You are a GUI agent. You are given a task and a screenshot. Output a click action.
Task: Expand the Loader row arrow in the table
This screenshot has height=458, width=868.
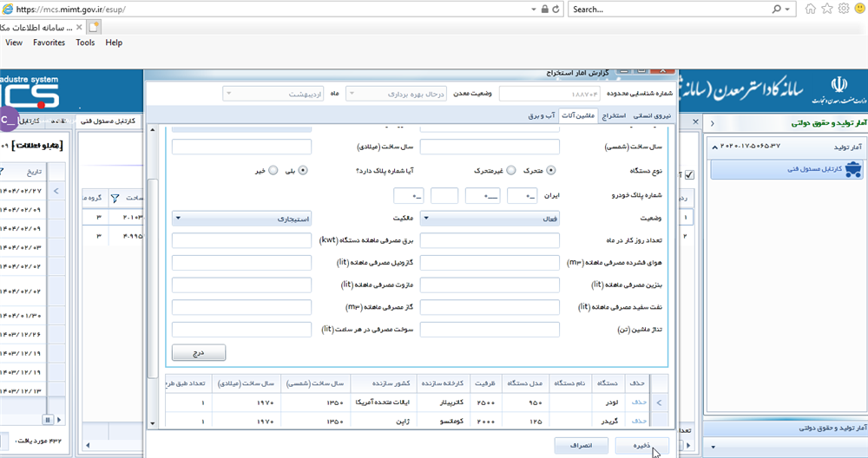pyautogui.click(x=658, y=402)
